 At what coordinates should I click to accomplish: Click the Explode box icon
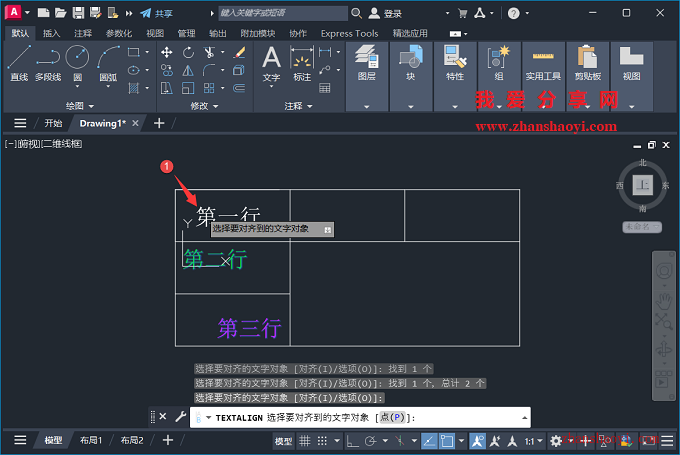(x=239, y=70)
